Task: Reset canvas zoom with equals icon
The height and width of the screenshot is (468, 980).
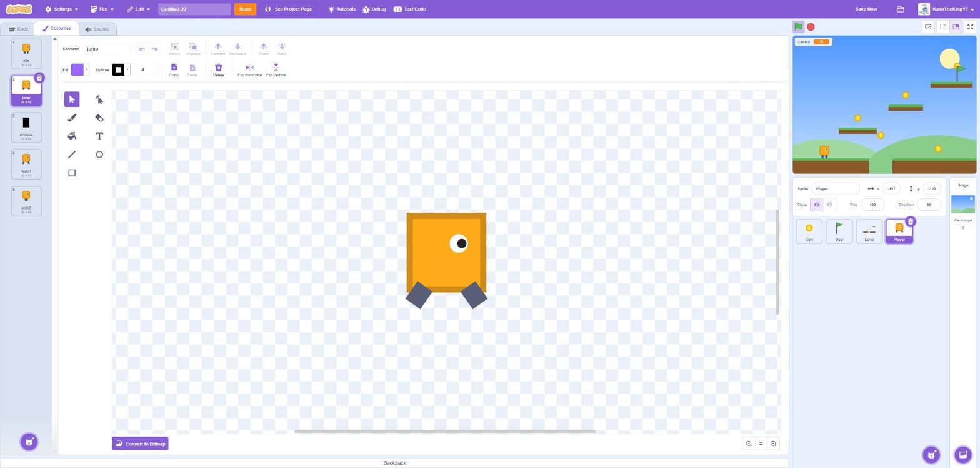Action: tap(761, 444)
